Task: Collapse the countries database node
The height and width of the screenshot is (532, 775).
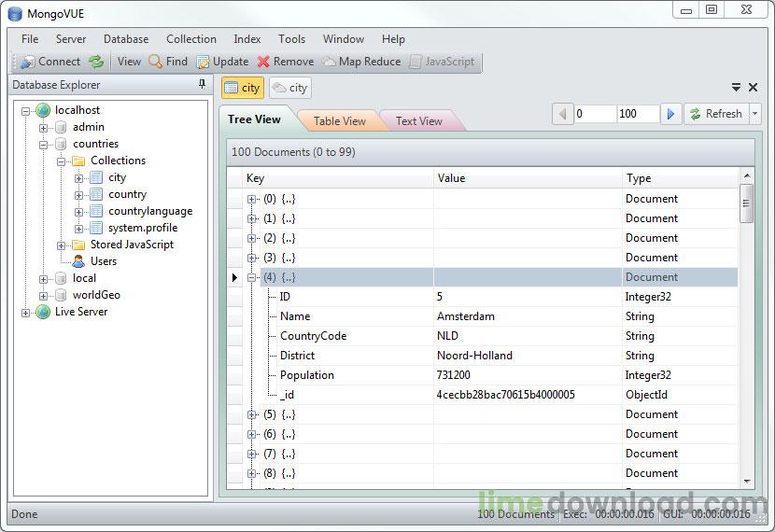Action: [x=44, y=145]
